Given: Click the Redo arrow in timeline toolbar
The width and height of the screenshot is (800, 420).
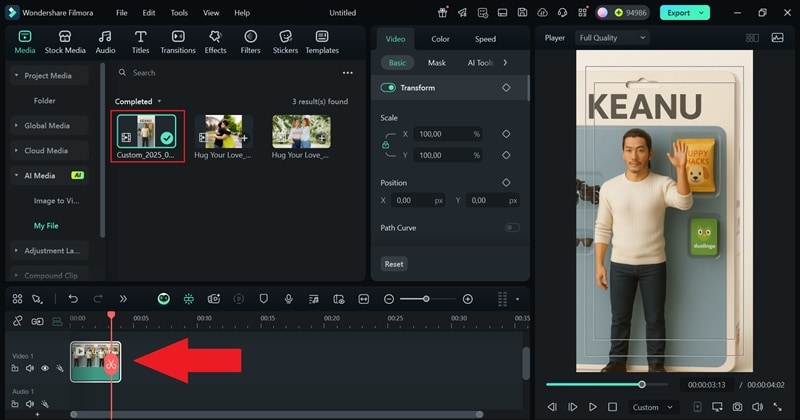Looking at the screenshot, I should coord(98,299).
